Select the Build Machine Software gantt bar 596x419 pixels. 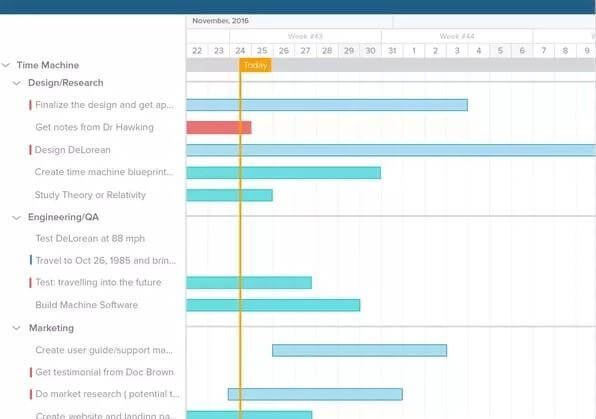(273, 305)
